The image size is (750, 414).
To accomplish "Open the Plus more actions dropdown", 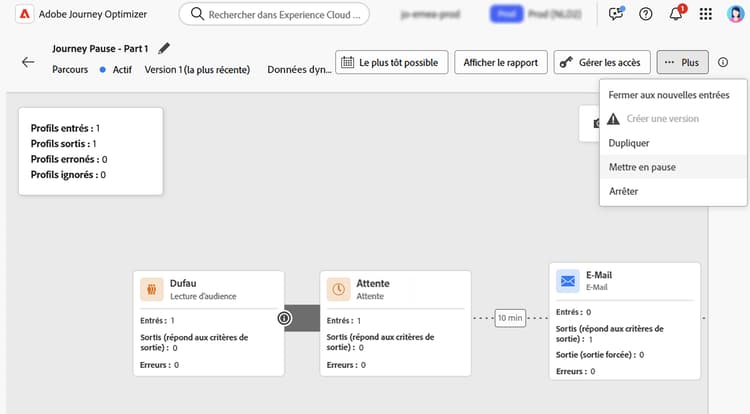I will pyautogui.click(x=682, y=62).
